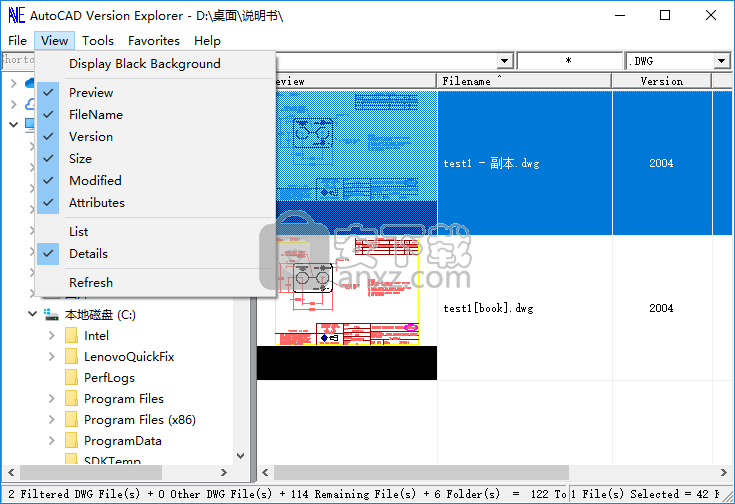Choose Refresh from View menu
Image resolution: width=735 pixels, height=504 pixels.
(x=155, y=283)
